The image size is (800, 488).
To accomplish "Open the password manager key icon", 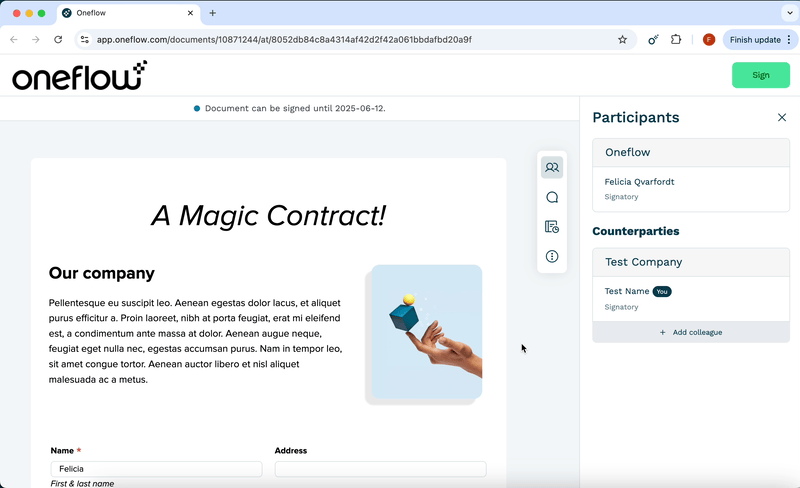I will [x=653, y=39].
